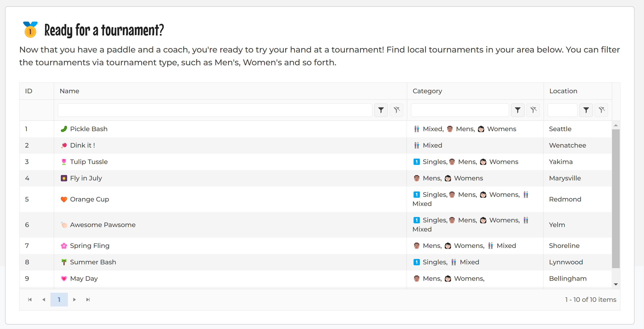Click the paddle icon beside Dink it !

[x=64, y=145]
